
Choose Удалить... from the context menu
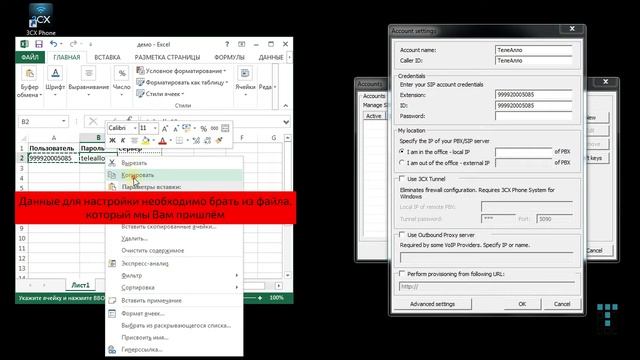point(175,238)
